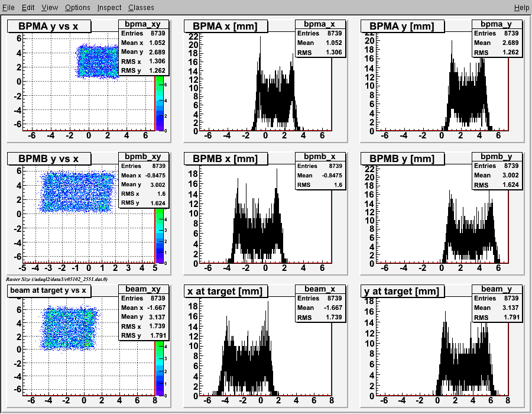Click the x at target histogram bars
The image size is (532, 414).
(x=247, y=363)
